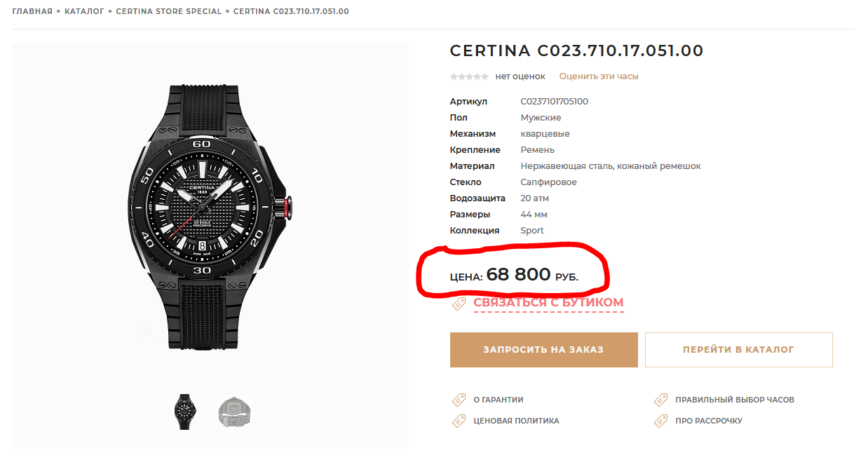The width and height of the screenshot is (868, 460).
Task: Click the 'Оценить эти часы' link
Action: coord(599,76)
